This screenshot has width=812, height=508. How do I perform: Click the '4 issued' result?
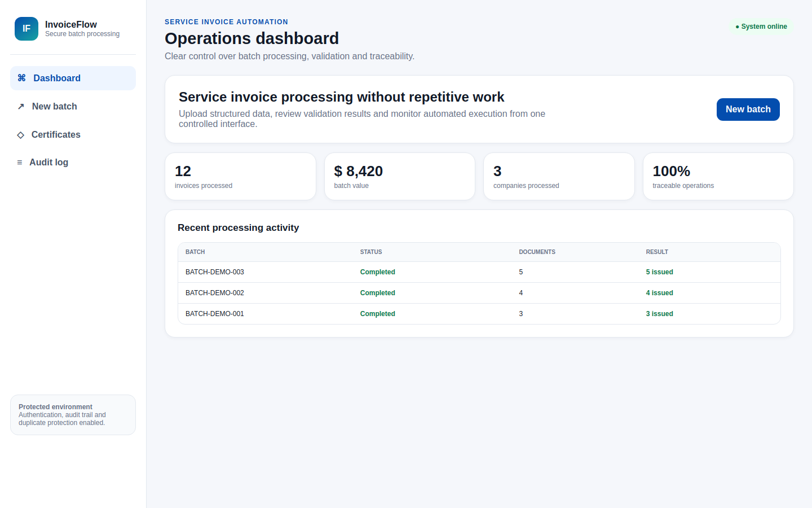[660, 293]
